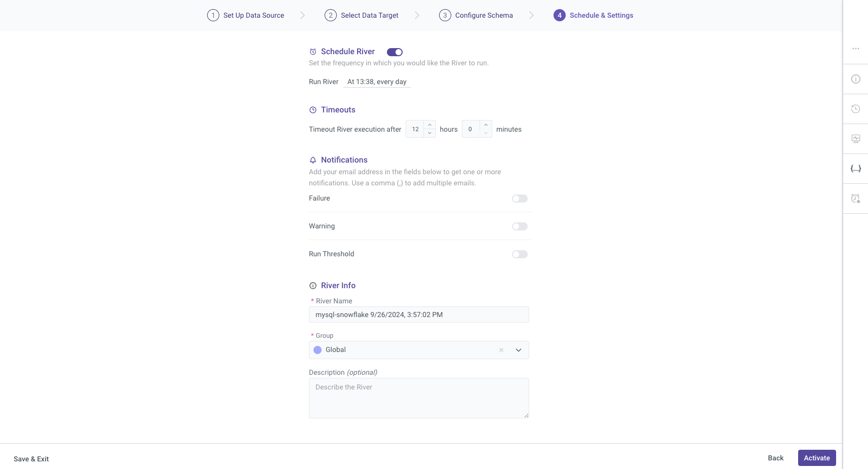
Task: Enable Failure notification toggle
Action: [x=520, y=199]
